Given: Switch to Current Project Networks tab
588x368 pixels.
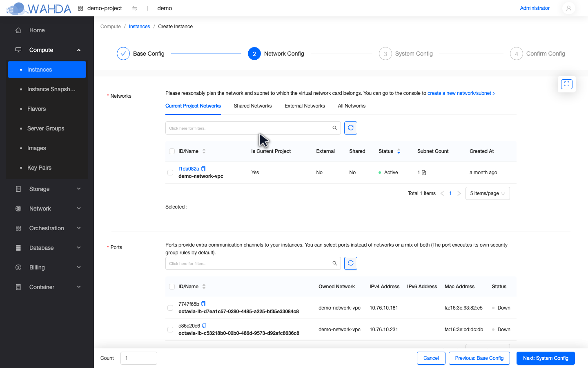Looking at the screenshot, I should pos(193,106).
